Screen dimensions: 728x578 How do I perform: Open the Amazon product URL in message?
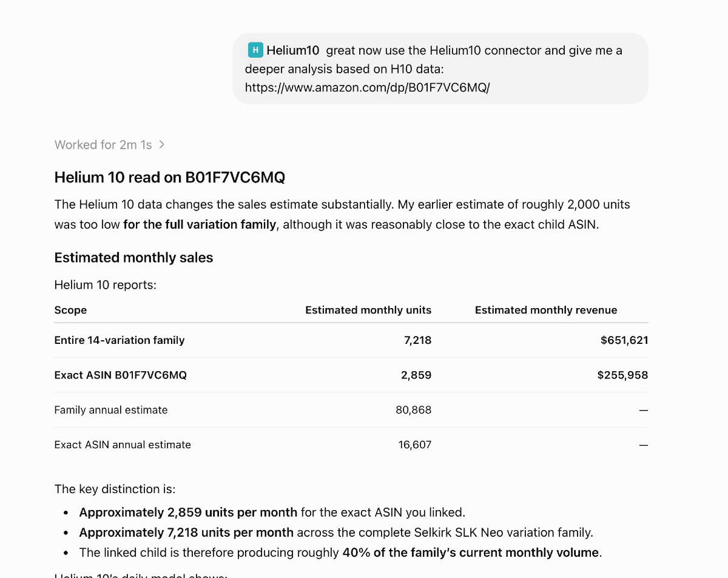(x=367, y=87)
